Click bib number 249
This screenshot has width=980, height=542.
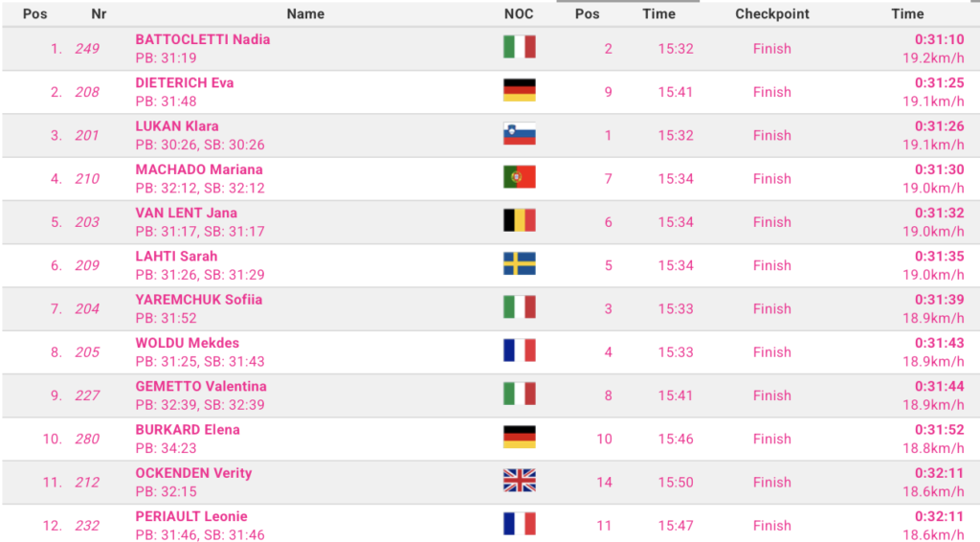pyautogui.click(x=87, y=48)
